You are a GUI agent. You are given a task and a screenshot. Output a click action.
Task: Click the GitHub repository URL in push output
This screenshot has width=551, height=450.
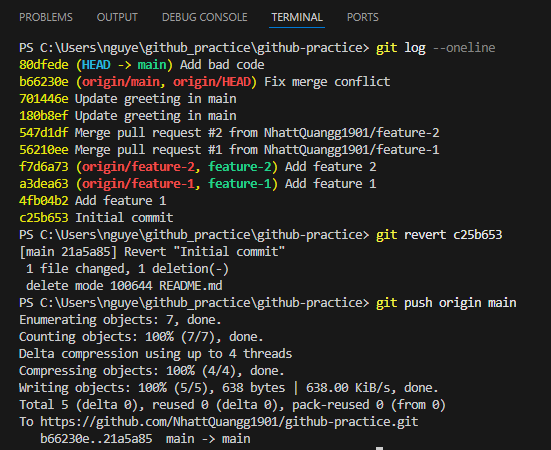pos(229,422)
